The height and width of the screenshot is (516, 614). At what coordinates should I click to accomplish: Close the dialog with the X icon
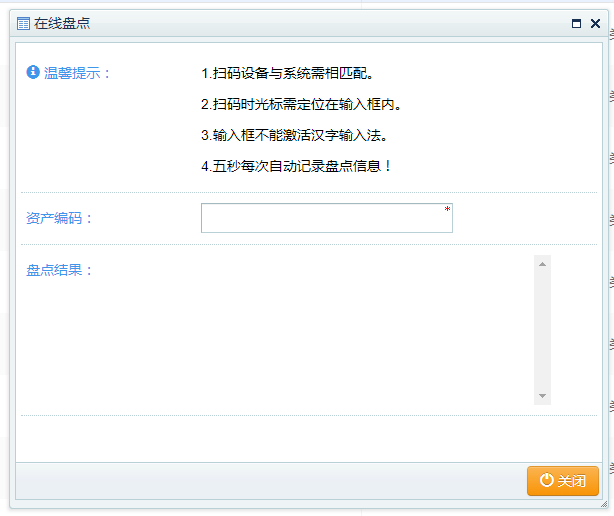[x=595, y=23]
